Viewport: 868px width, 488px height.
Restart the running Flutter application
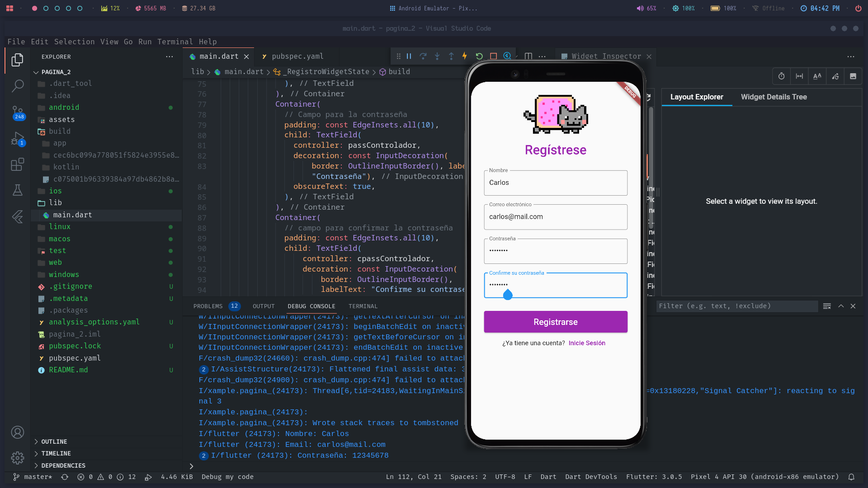tap(479, 56)
